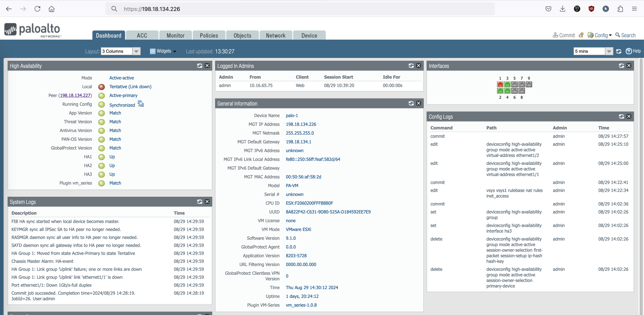
Task: Refresh the High Availability widget
Action: click(x=200, y=66)
